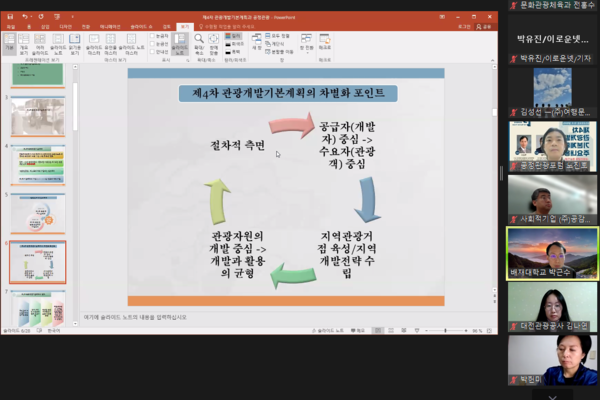Viewport: 600px width, 400px height.
Task: Open the File (파일) tab
Action: pyautogui.click(x=11, y=27)
